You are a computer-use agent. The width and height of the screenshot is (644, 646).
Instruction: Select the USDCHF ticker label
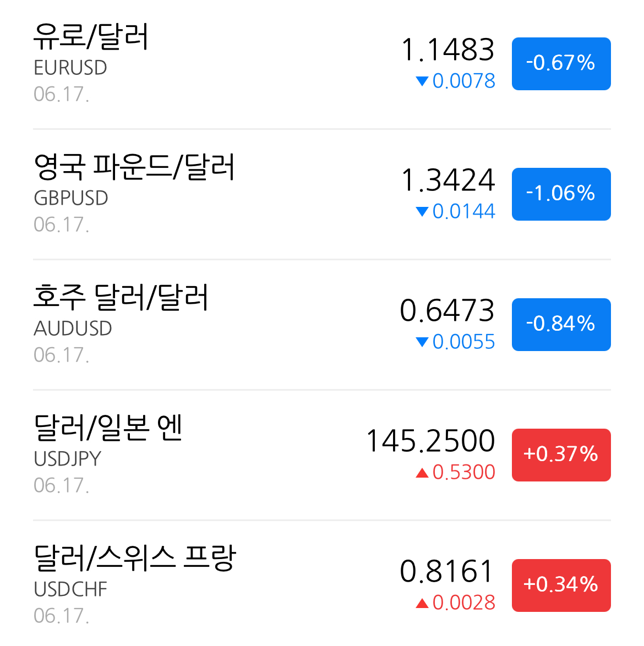(x=70, y=589)
